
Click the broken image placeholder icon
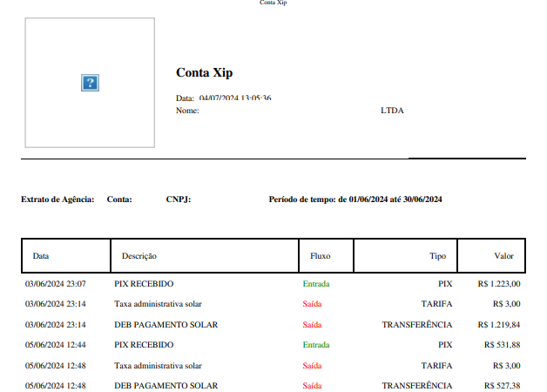click(x=90, y=83)
